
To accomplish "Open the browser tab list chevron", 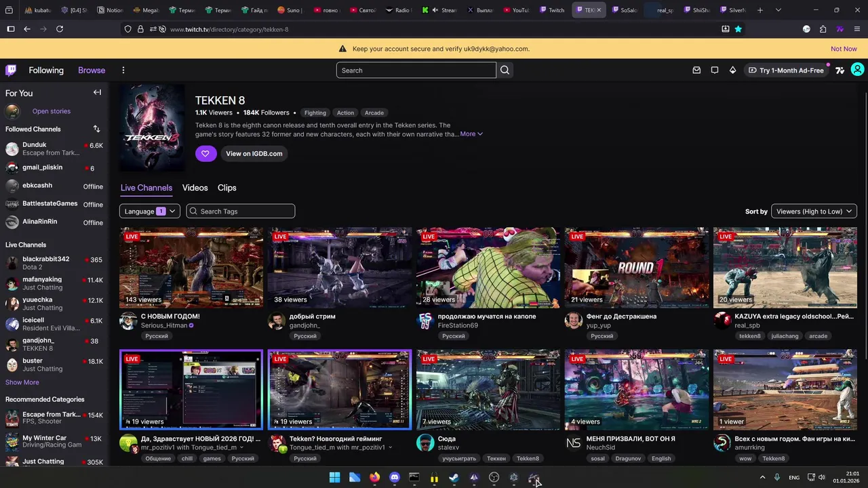I will click(778, 10).
